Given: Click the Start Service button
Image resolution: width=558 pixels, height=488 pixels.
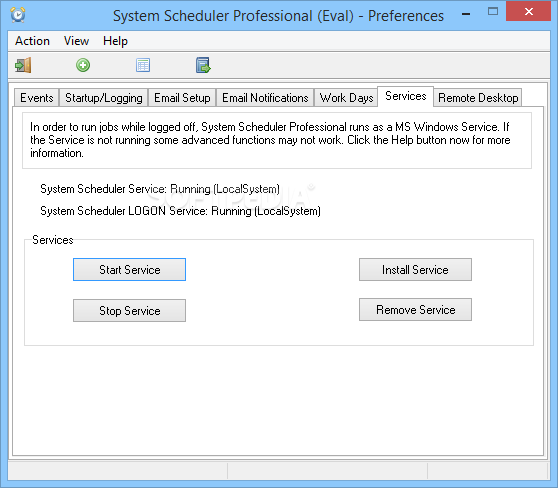Looking at the screenshot, I should point(130,270).
